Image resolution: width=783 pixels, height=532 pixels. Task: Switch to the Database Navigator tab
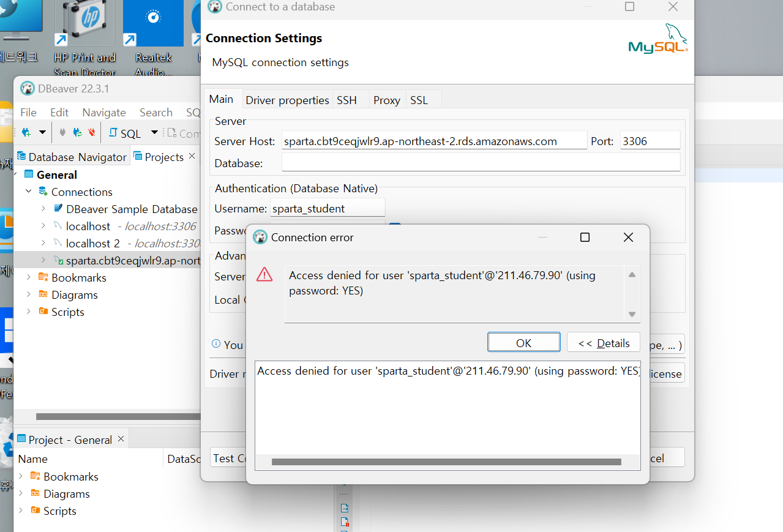click(72, 157)
